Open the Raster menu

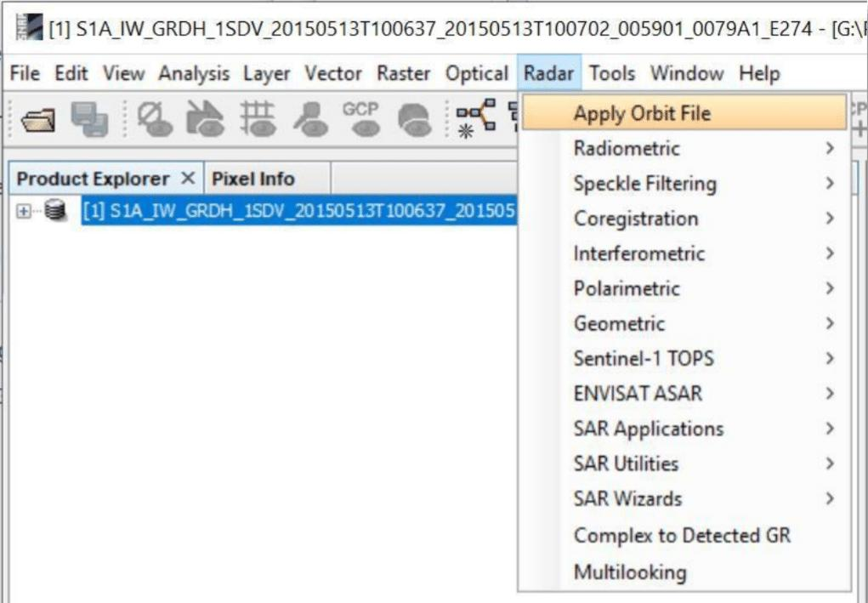pos(404,73)
